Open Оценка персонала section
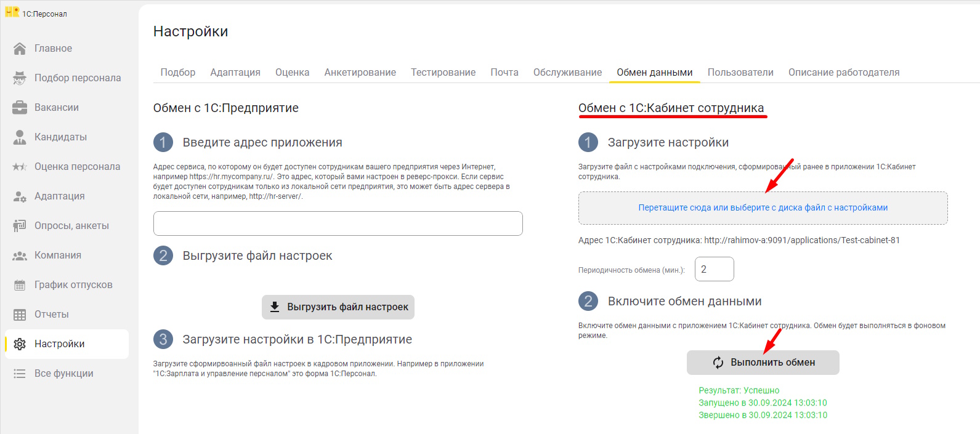The image size is (980, 434). [67, 167]
